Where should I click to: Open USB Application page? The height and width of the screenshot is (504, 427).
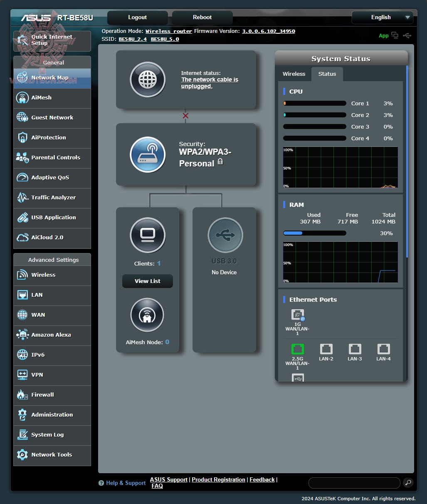click(x=52, y=218)
